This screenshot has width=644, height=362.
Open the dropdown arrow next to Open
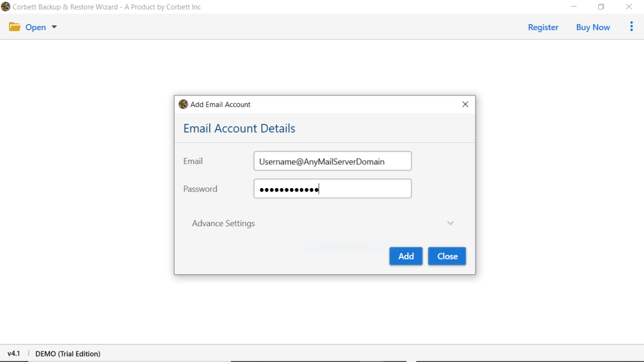(54, 27)
